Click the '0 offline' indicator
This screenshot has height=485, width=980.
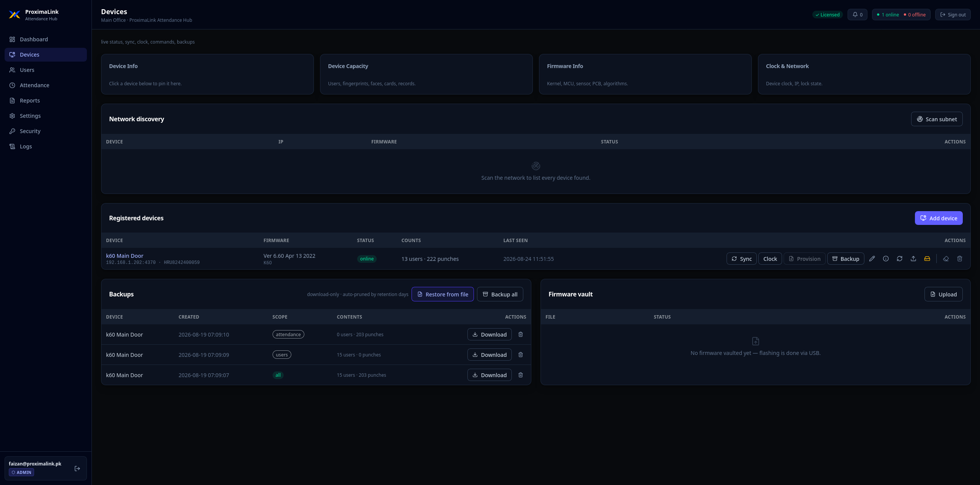pos(915,15)
